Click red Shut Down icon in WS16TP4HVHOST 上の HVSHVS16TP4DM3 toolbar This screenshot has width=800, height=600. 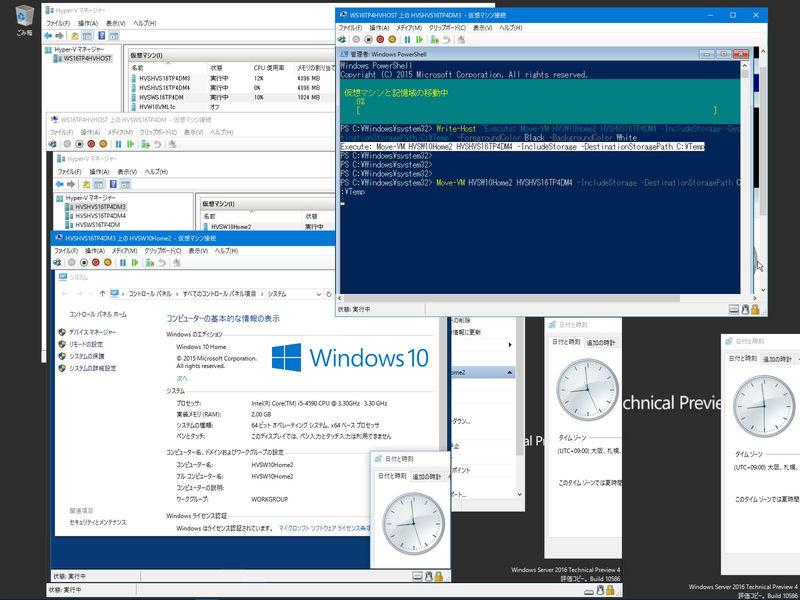[x=380, y=40]
